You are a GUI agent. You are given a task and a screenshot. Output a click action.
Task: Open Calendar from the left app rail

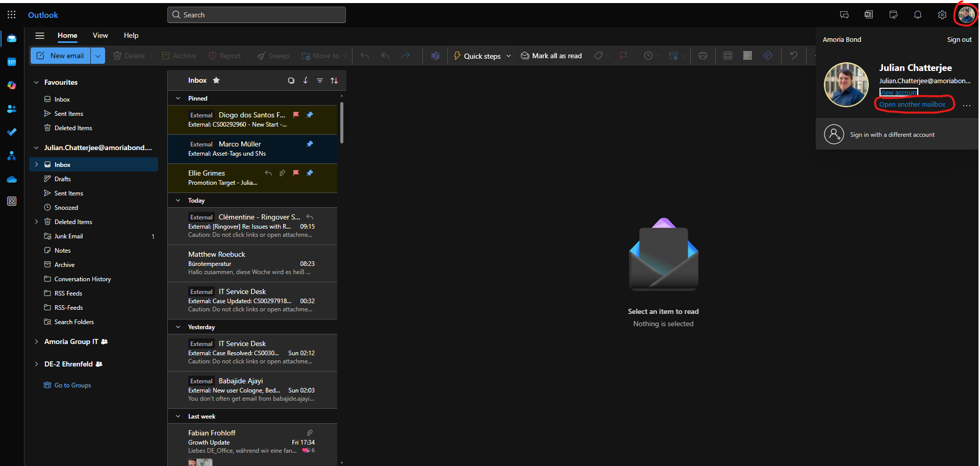click(12, 62)
